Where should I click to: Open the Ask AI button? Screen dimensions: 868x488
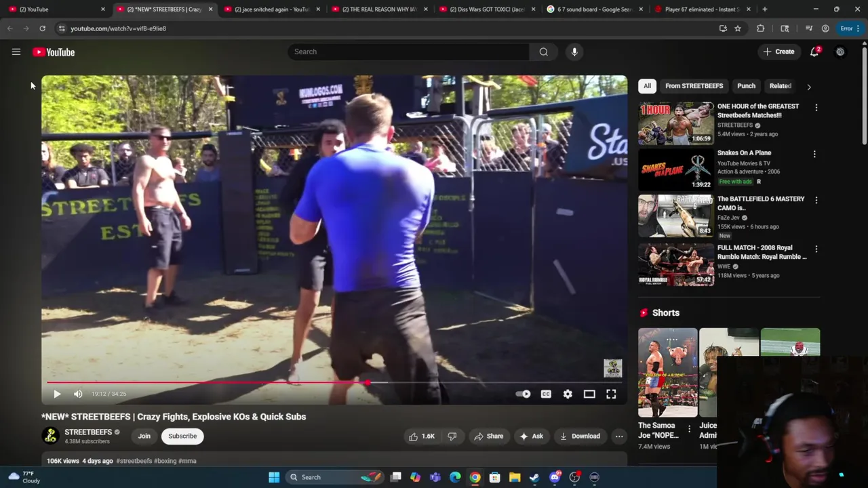point(531,436)
